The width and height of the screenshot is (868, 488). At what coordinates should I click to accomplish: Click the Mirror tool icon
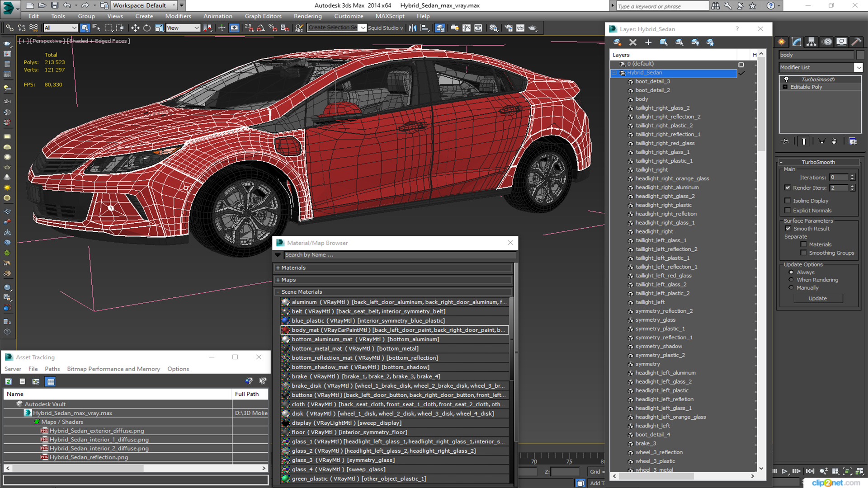(x=412, y=28)
